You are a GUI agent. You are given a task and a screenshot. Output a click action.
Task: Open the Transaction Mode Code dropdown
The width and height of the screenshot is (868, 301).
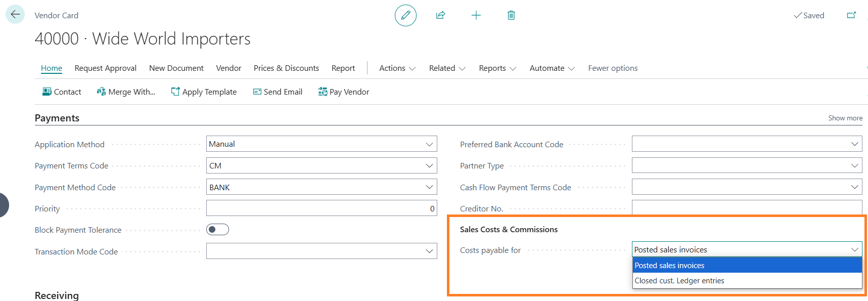pos(429,251)
